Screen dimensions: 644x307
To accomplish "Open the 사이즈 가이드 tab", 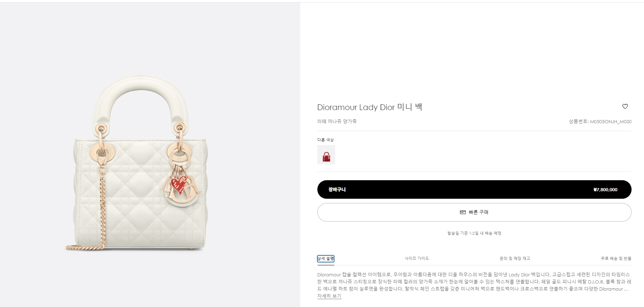I will [417, 259].
